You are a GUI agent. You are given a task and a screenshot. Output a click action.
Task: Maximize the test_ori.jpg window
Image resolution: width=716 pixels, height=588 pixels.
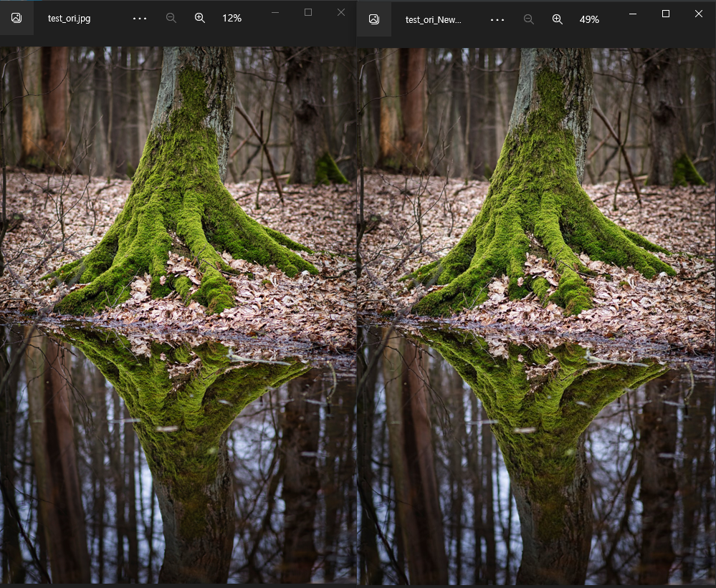pyautogui.click(x=308, y=12)
